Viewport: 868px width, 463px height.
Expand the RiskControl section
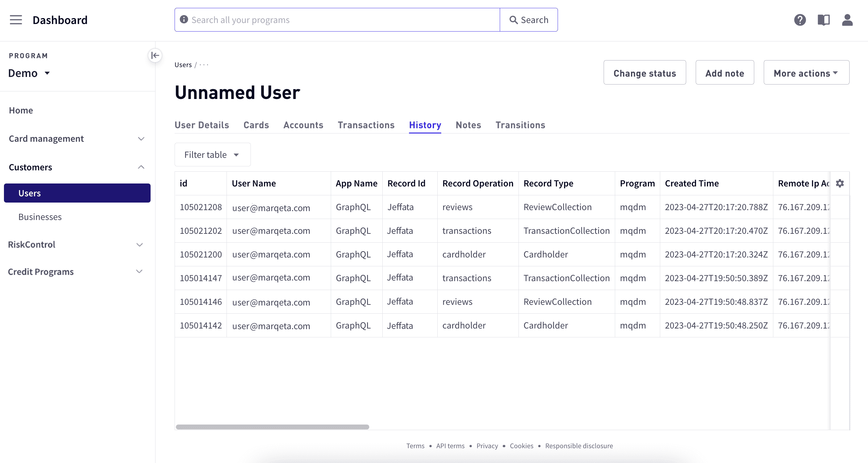(x=77, y=245)
